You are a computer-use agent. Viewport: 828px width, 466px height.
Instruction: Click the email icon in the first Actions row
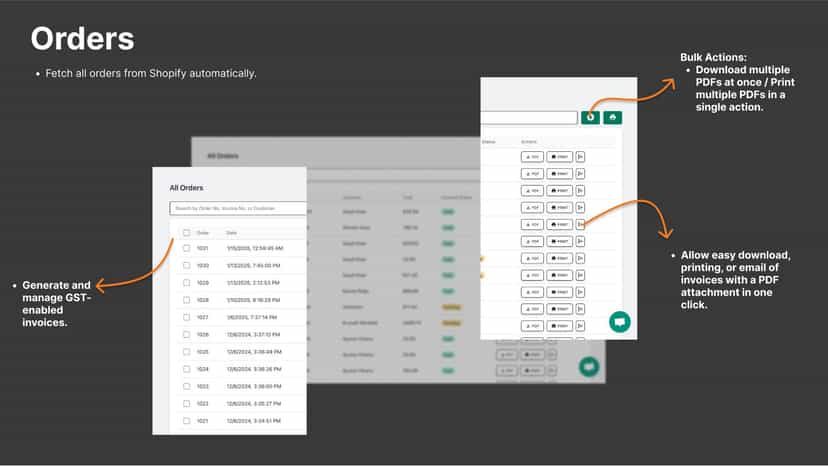coord(580,157)
